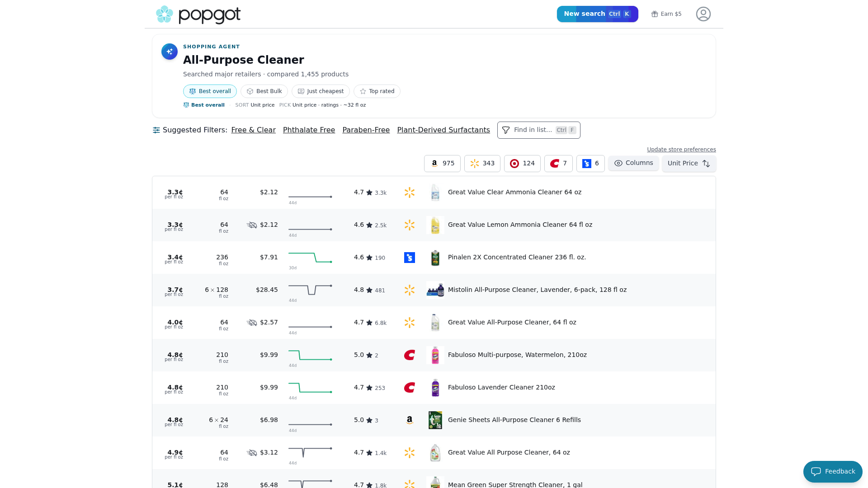Click Great Value Lemon Ammonia Cleaner title
The width and height of the screenshot is (868, 488).
[520, 225]
